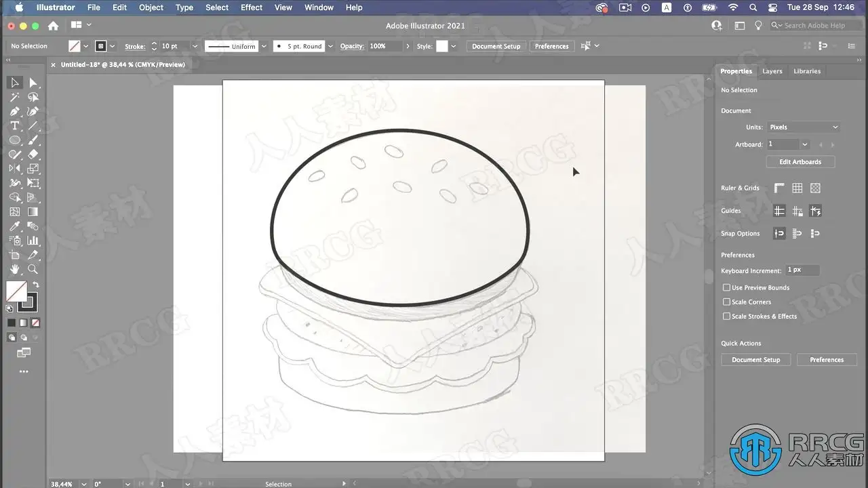
Task: Open Edit Toolbar three-dots menu
Action: click(24, 371)
